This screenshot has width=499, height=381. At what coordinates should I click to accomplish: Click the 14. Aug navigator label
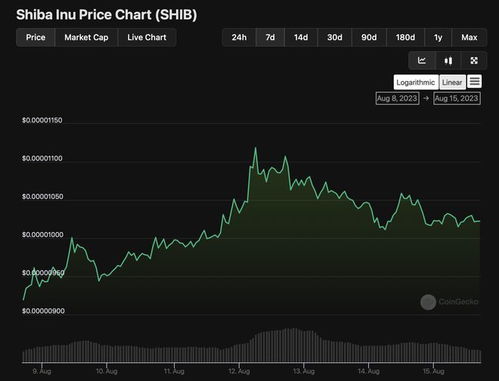[369, 371]
